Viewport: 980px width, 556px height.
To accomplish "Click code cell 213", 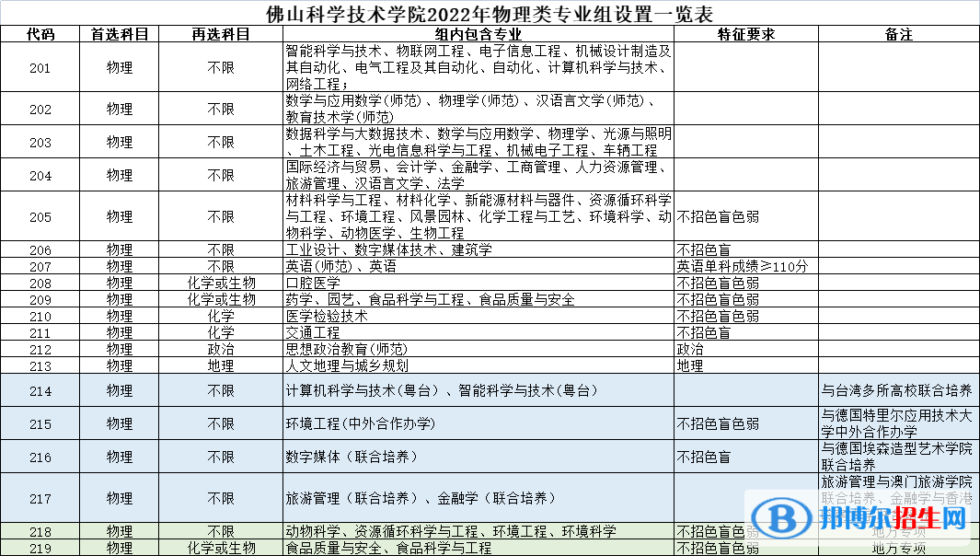I will point(40,365).
